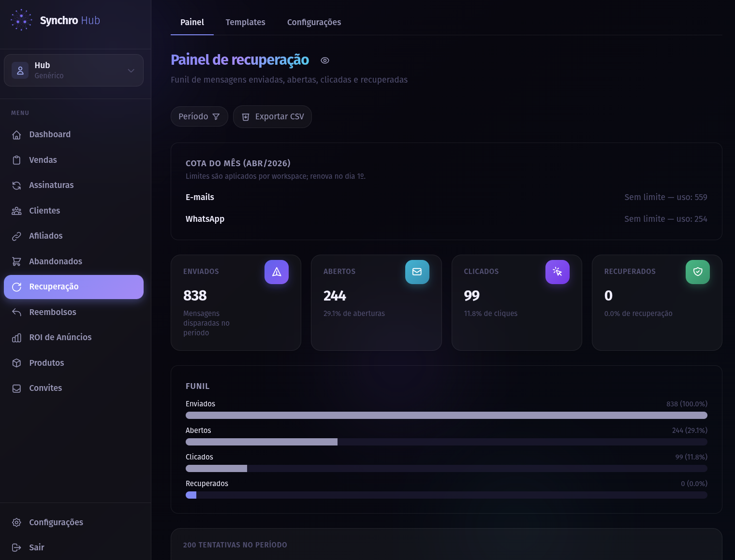Image resolution: width=735 pixels, height=560 pixels.
Task: Click the Recuperação circular arrow icon
Action: coord(16,287)
